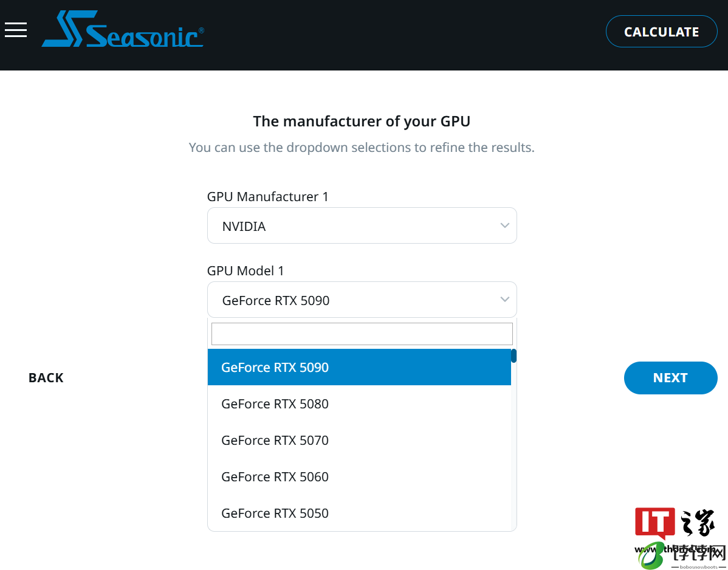Viewport: 728px width, 570px height.
Task: Click the chevron arrow in the GPU Manufacturer field
Action: (505, 225)
